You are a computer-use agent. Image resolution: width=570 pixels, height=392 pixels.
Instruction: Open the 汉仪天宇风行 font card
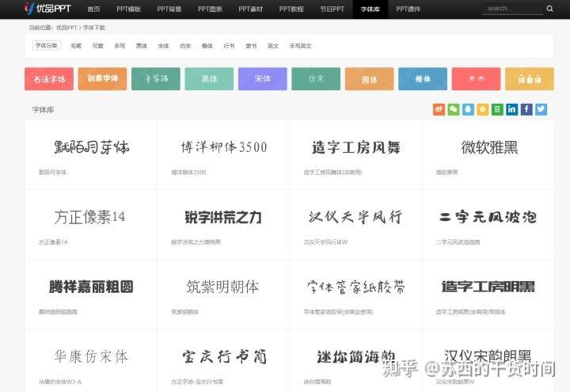(355, 225)
